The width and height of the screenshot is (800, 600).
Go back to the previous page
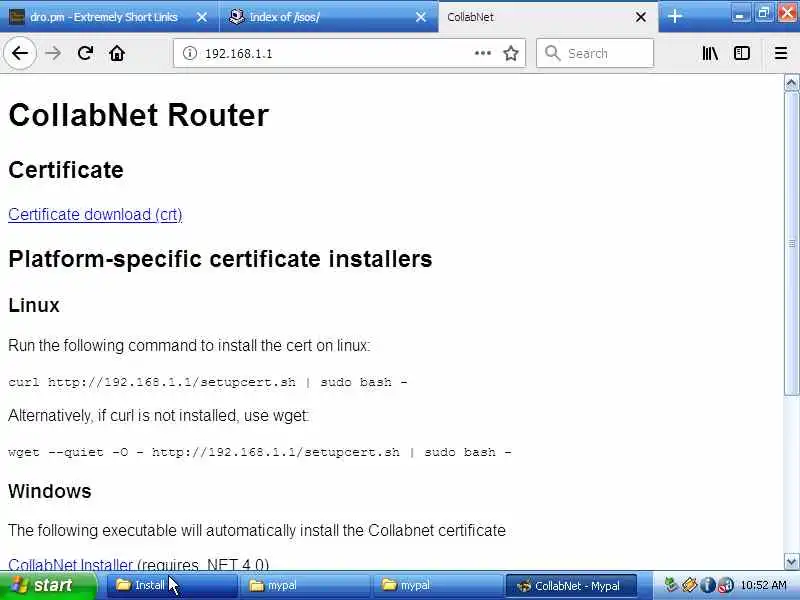[x=20, y=53]
